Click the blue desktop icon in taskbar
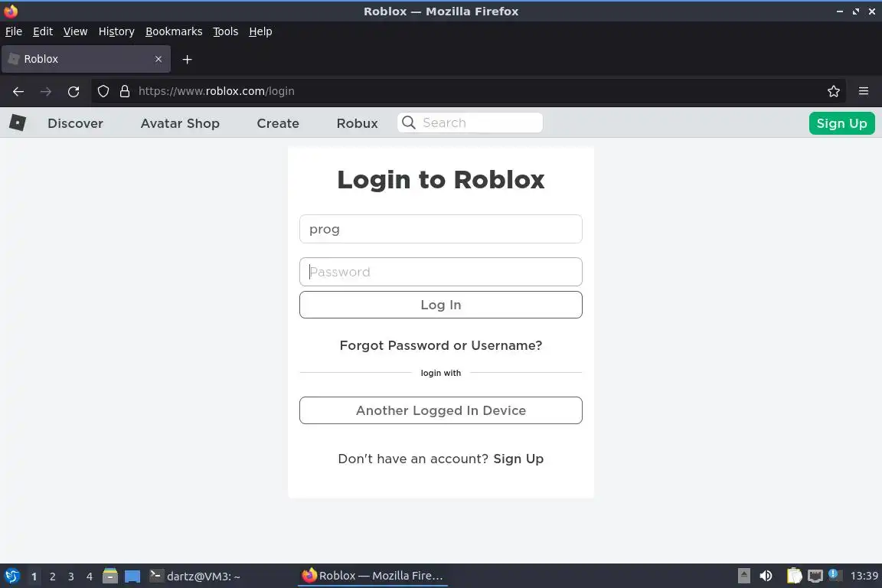 point(132,577)
